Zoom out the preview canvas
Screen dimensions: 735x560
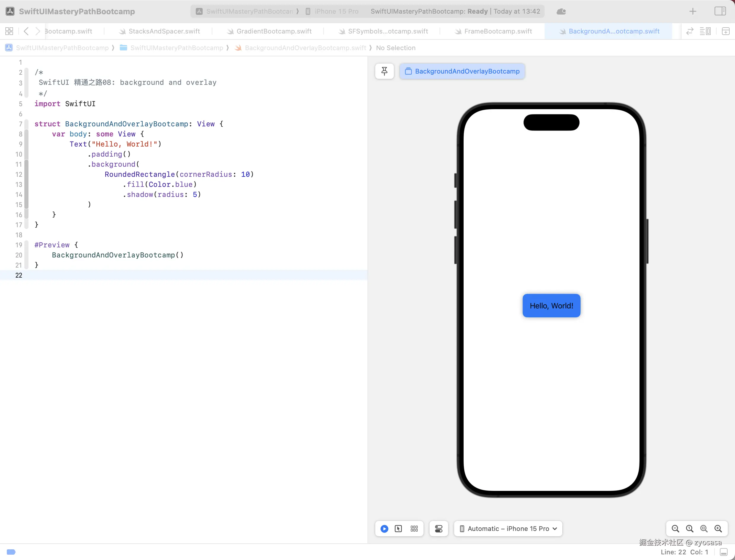[x=675, y=529]
